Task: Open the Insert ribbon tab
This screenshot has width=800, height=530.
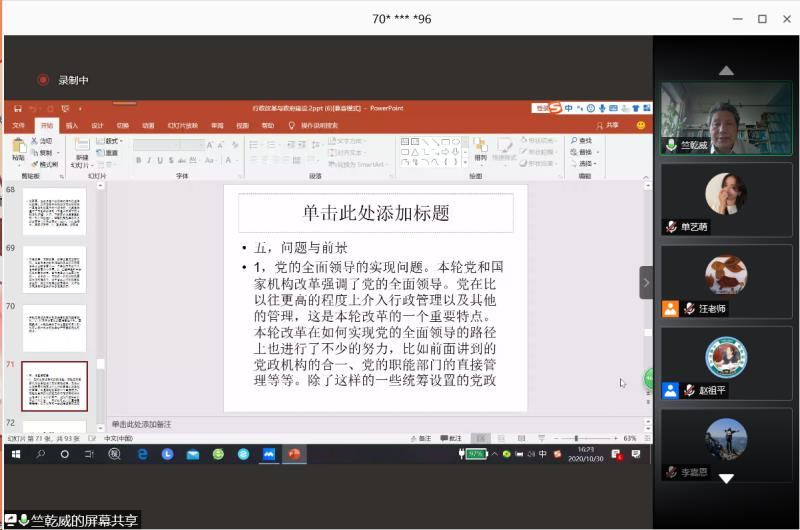Action: pyautogui.click(x=72, y=126)
